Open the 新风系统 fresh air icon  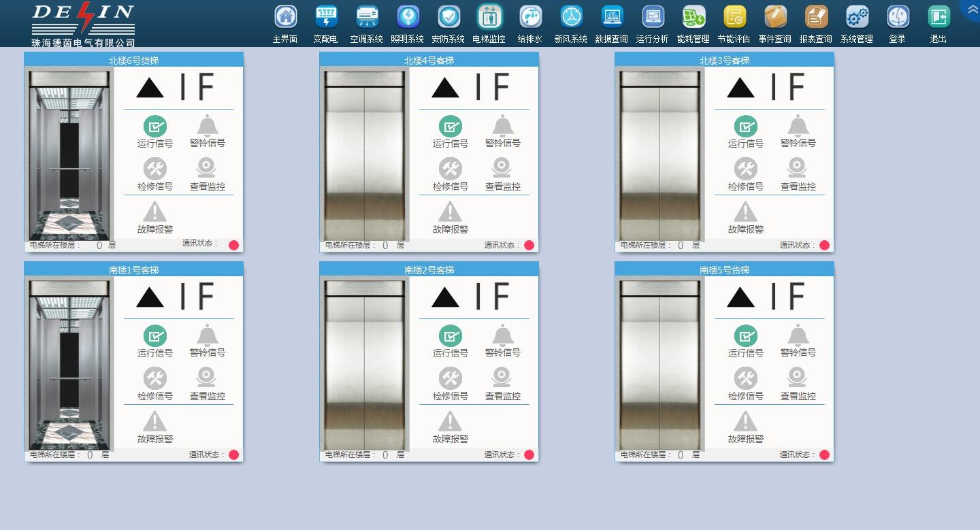point(571,17)
